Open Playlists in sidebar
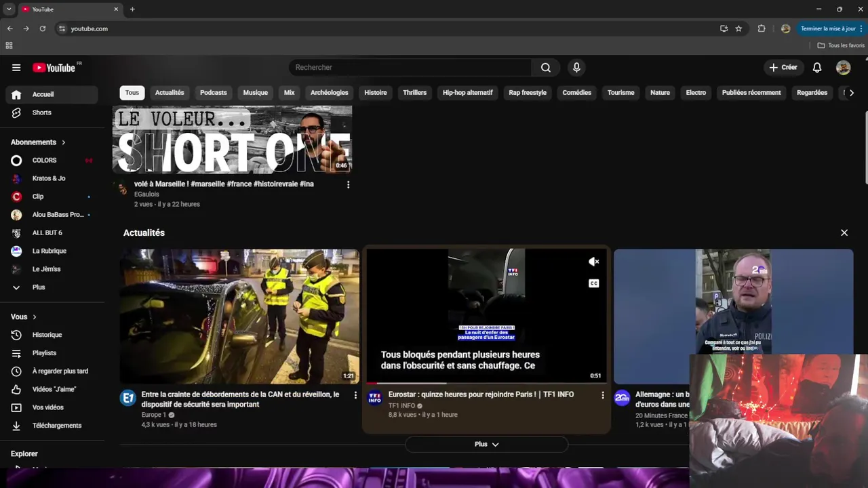Image resolution: width=868 pixels, height=488 pixels. coord(52,353)
